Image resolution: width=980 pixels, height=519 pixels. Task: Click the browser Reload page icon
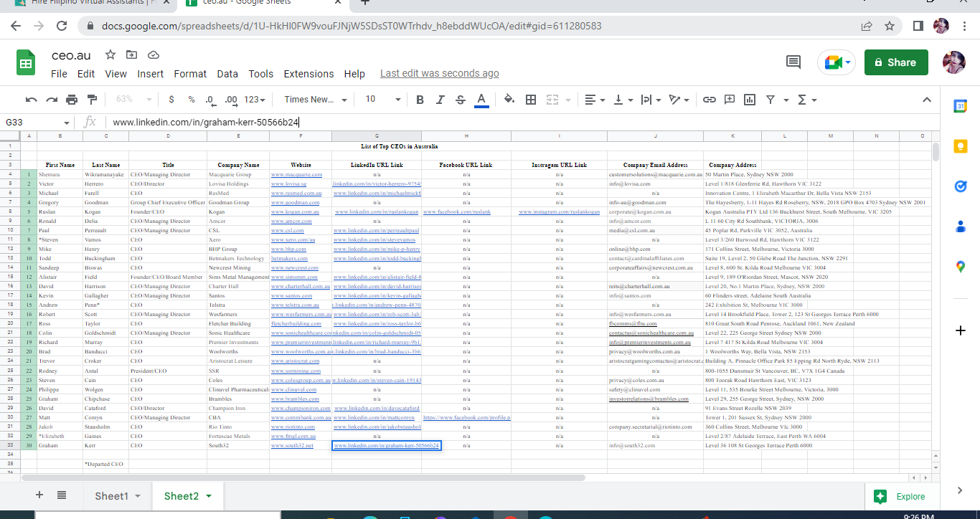click(62, 26)
